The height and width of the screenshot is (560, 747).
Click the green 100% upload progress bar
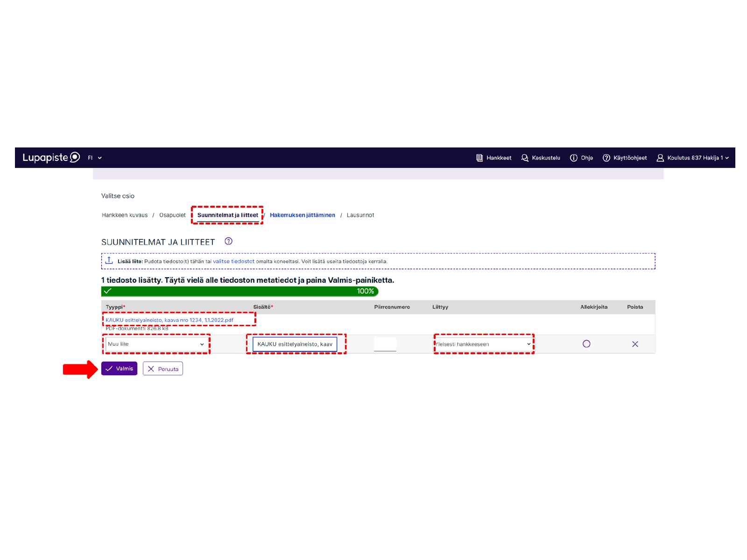point(240,291)
